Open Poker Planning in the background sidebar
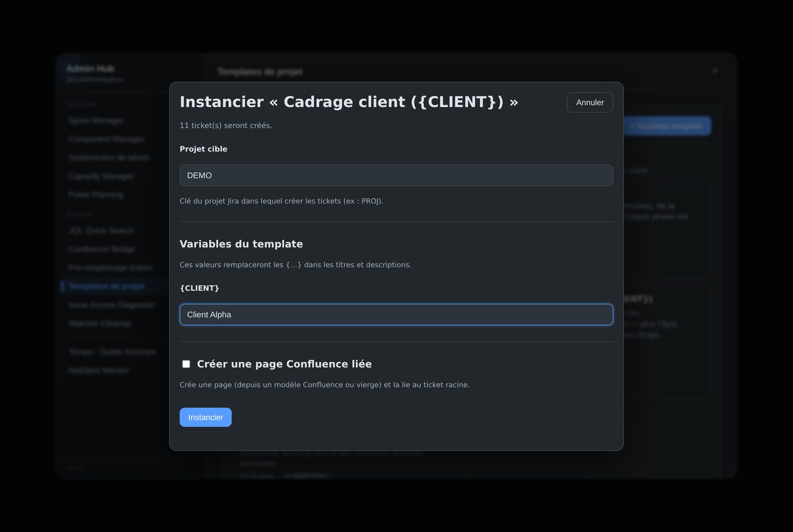The width and height of the screenshot is (793, 532). pos(96,194)
